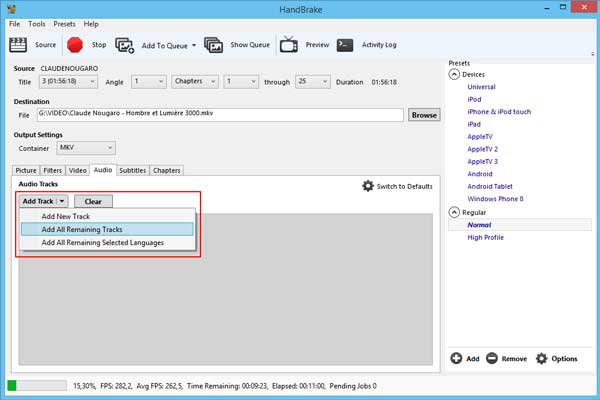
Task: Click the Switch to Defaults gear icon
Action: click(368, 186)
